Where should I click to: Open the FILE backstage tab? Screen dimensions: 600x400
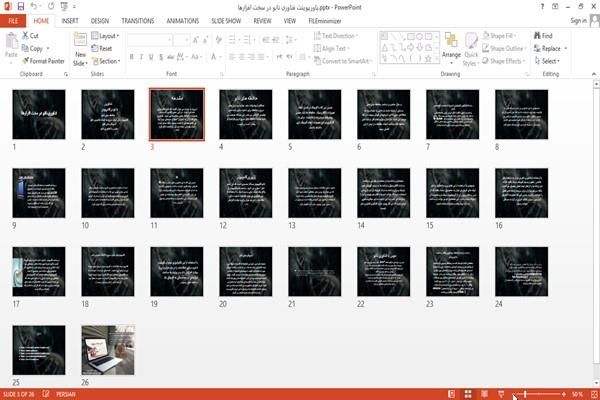(13, 21)
